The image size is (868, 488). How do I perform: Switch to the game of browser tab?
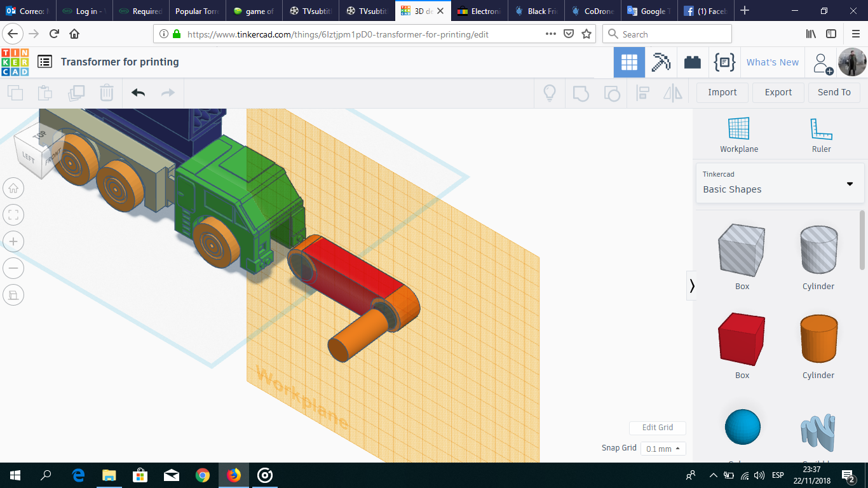coord(254,11)
